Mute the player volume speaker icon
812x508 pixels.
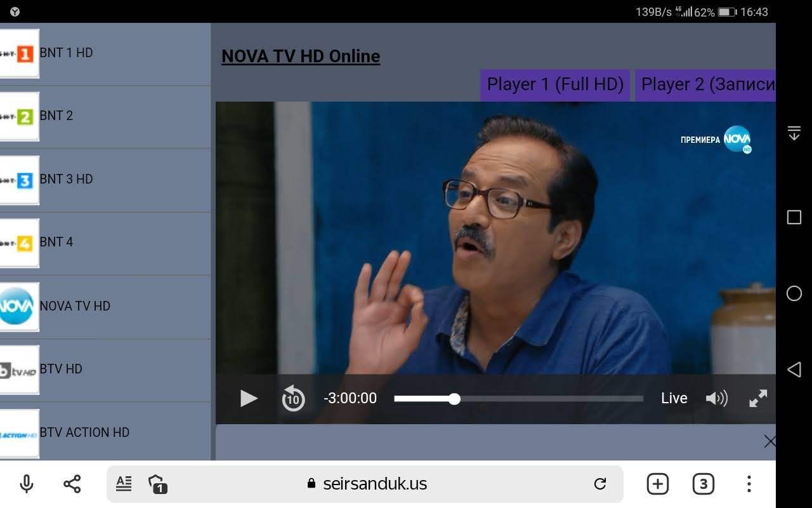point(717,398)
